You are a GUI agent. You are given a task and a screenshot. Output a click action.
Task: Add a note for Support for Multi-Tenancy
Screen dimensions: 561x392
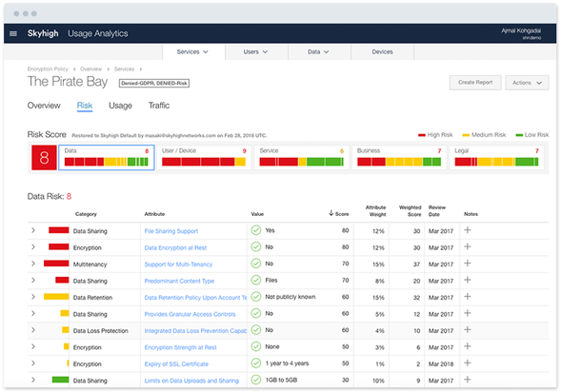pyautogui.click(x=468, y=264)
